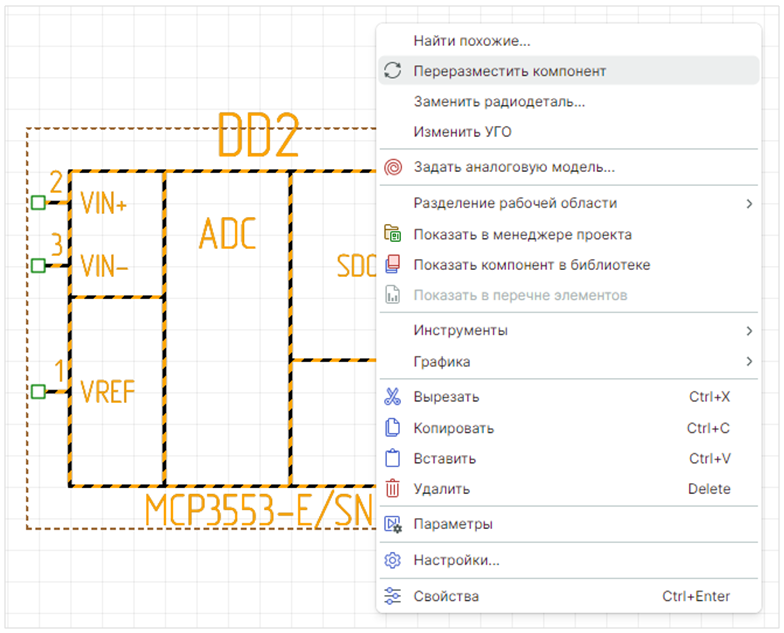Click the analog model spiral icon
784x633 pixels.
(x=393, y=167)
